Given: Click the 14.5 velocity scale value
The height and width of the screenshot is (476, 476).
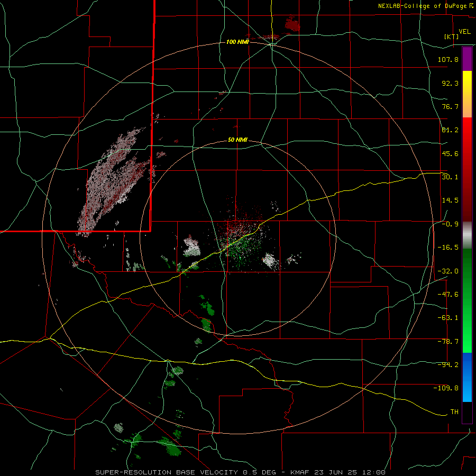Looking at the screenshot, I should (x=450, y=200).
